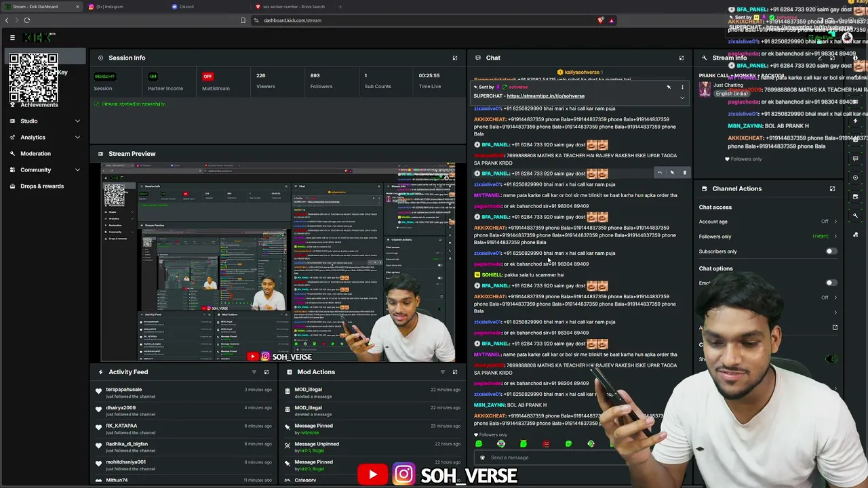Open Followers only settings chevron
The height and width of the screenshot is (488, 868).
point(835,237)
